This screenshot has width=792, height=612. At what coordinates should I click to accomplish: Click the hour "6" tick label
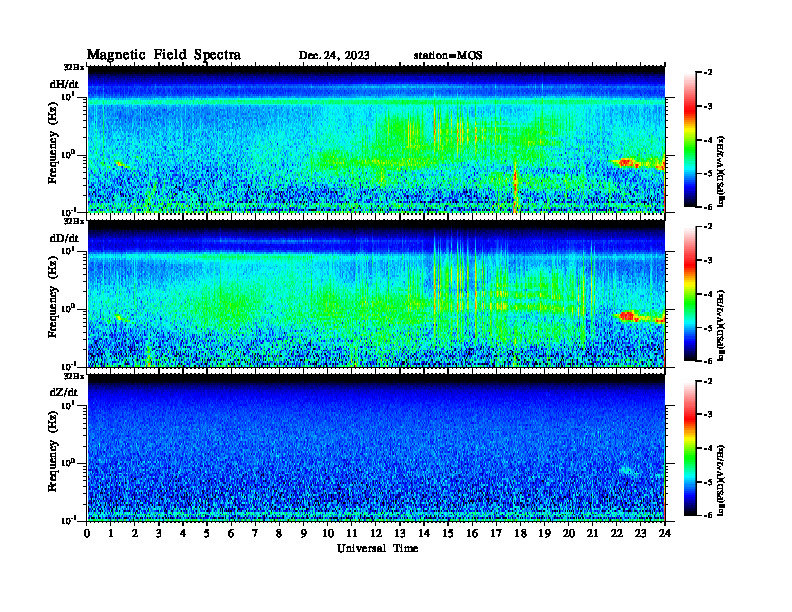[231, 534]
